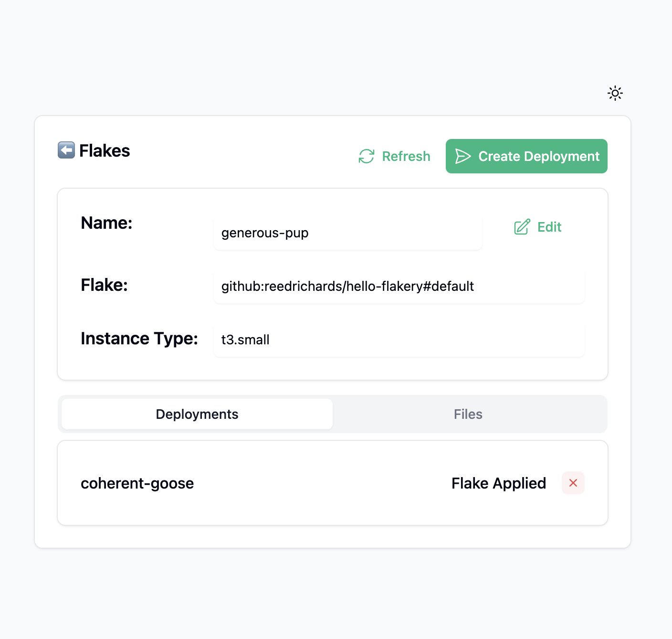Click the Flake Applied status text
The height and width of the screenshot is (639, 672).
498,483
